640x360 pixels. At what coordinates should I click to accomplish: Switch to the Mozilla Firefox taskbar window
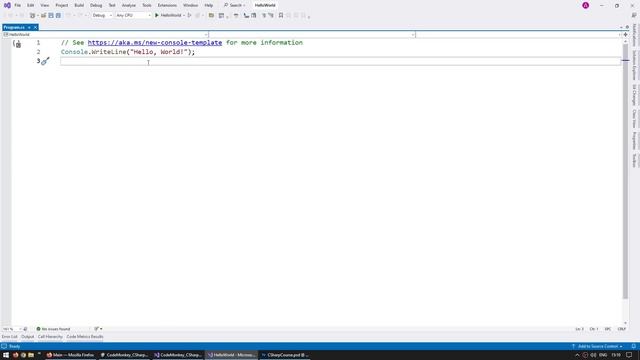click(x=70, y=355)
